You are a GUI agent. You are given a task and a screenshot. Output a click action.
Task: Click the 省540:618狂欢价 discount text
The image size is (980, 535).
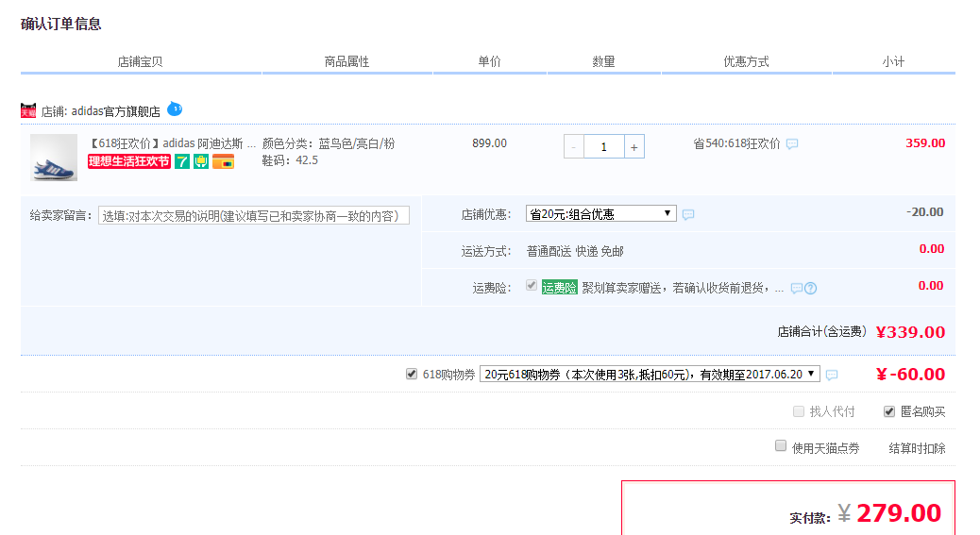pos(736,143)
